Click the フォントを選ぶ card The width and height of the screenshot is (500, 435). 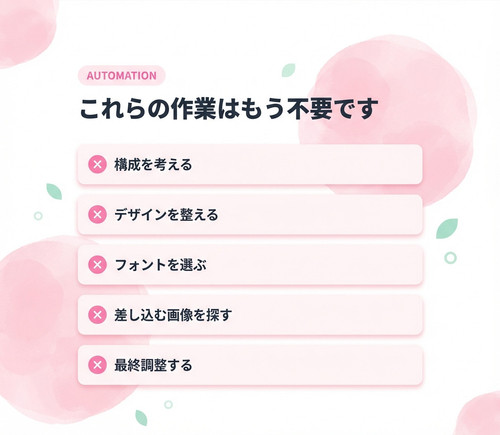[x=250, y=265]
